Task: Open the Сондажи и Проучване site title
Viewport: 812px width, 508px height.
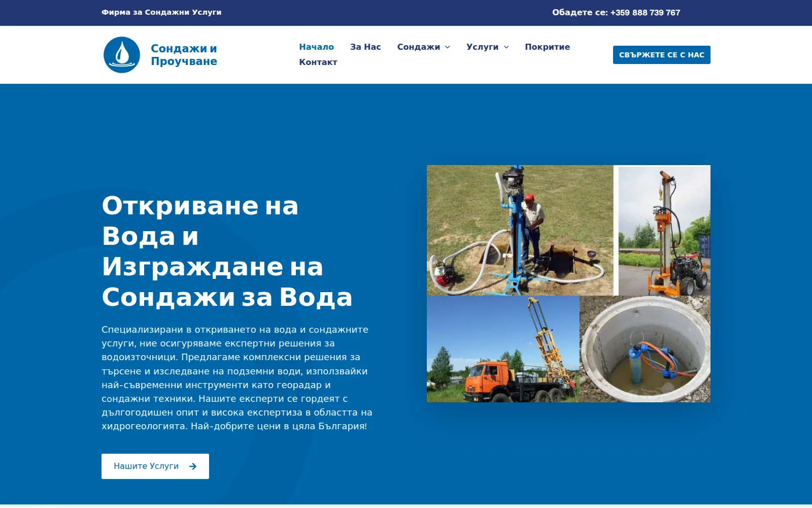Action: click(x=184, y=55)
